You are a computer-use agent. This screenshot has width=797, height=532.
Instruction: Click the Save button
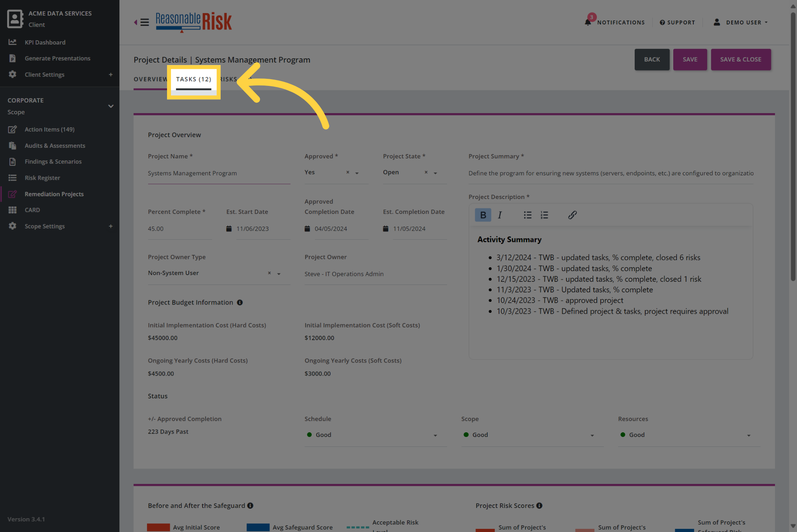pos(690,60)
